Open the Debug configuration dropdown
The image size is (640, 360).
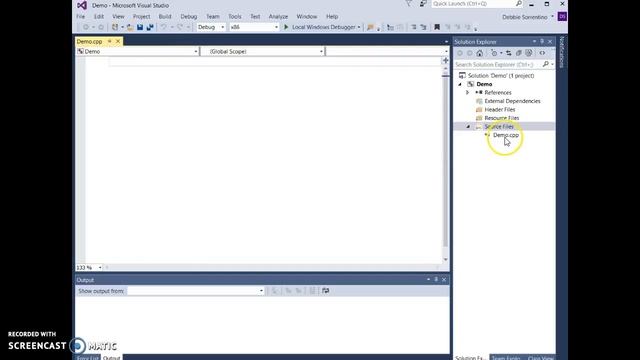[211, 27]
